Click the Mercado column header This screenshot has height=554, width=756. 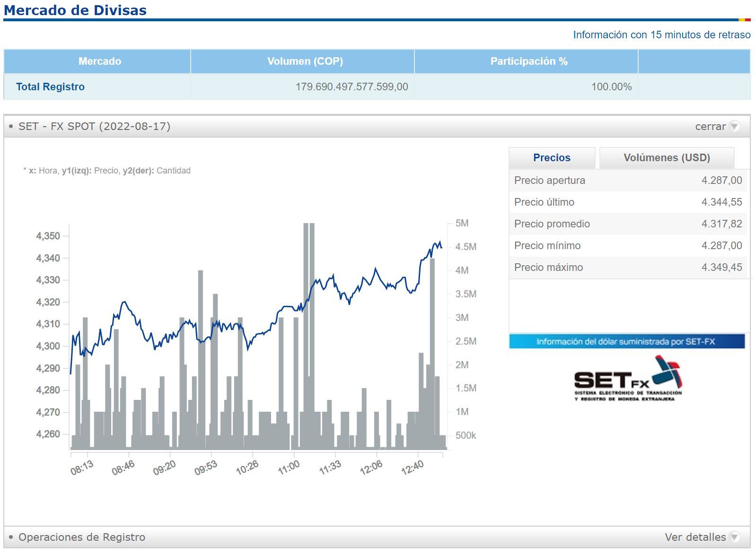(99, 61)
